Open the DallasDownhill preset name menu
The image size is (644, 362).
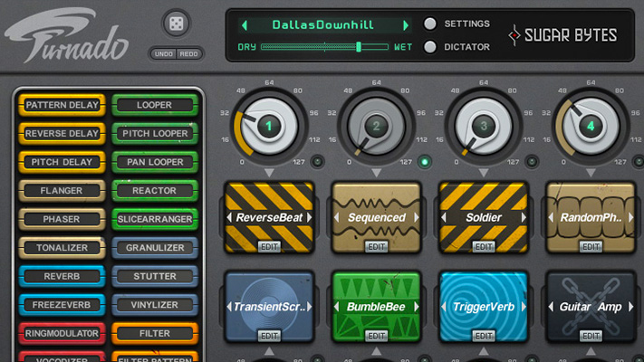pos(324,24)
